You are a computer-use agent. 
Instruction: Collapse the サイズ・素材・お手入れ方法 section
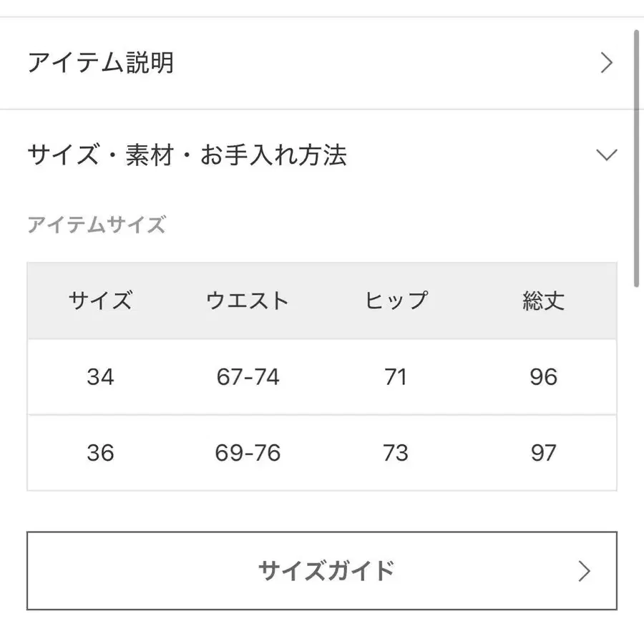[187, 155]
